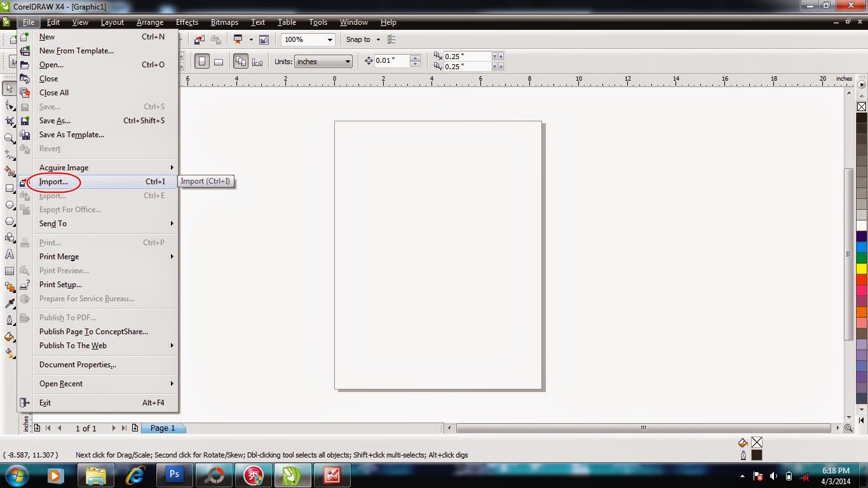Select the Text tool in the toolbox
The image size is (868, 488).
pos(9,254)
